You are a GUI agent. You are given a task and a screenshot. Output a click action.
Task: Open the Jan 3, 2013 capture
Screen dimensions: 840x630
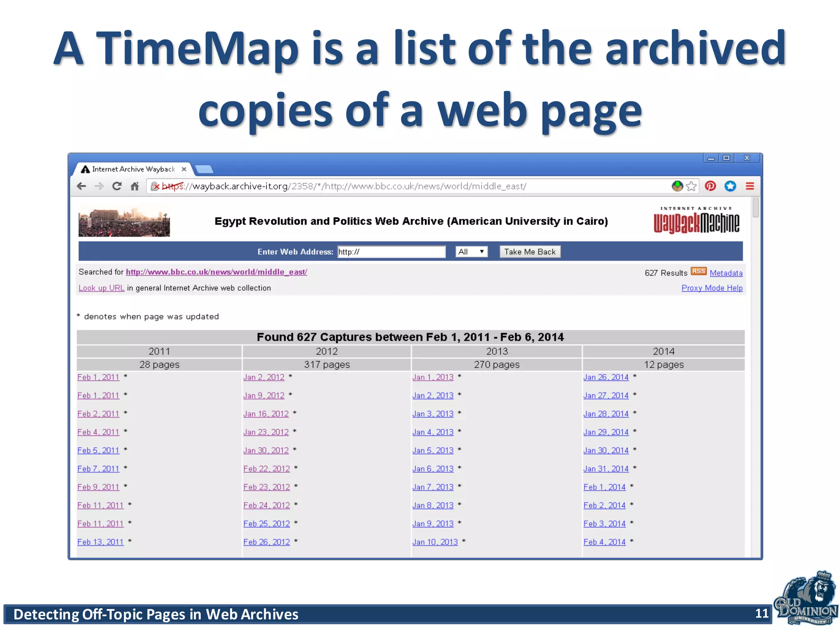(x=433, y=414)
